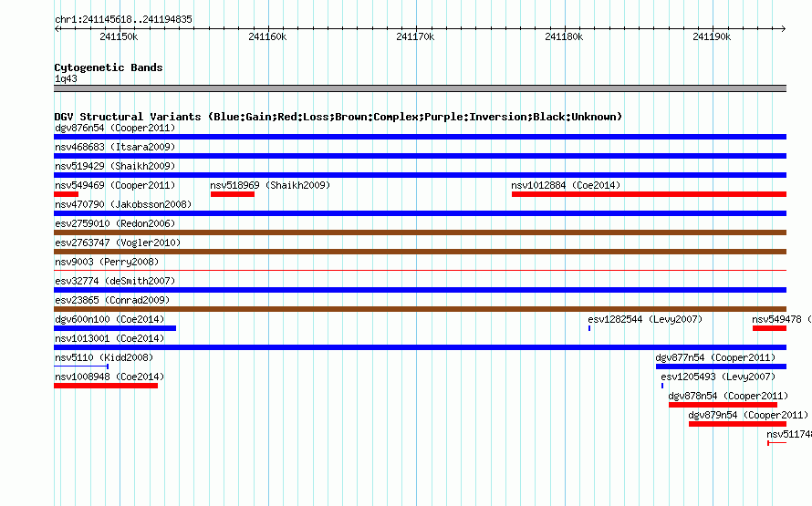Click 241180k ruler tick label
812x506 pixels.
[564, 36]
